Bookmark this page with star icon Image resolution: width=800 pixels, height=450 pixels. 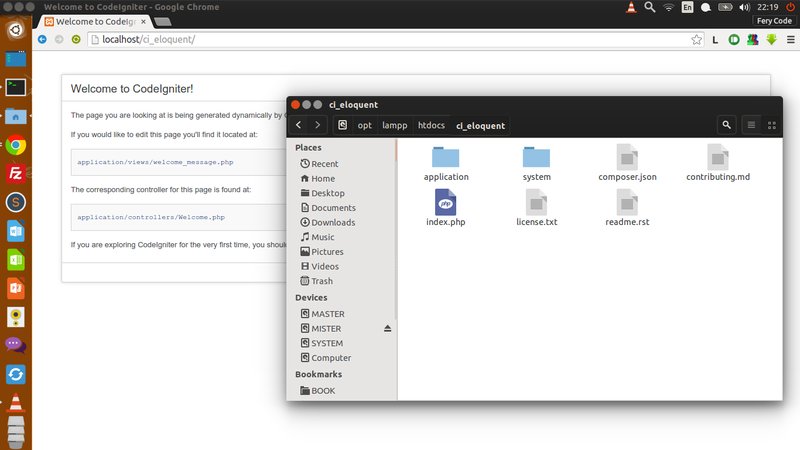[x=696, y=40]
